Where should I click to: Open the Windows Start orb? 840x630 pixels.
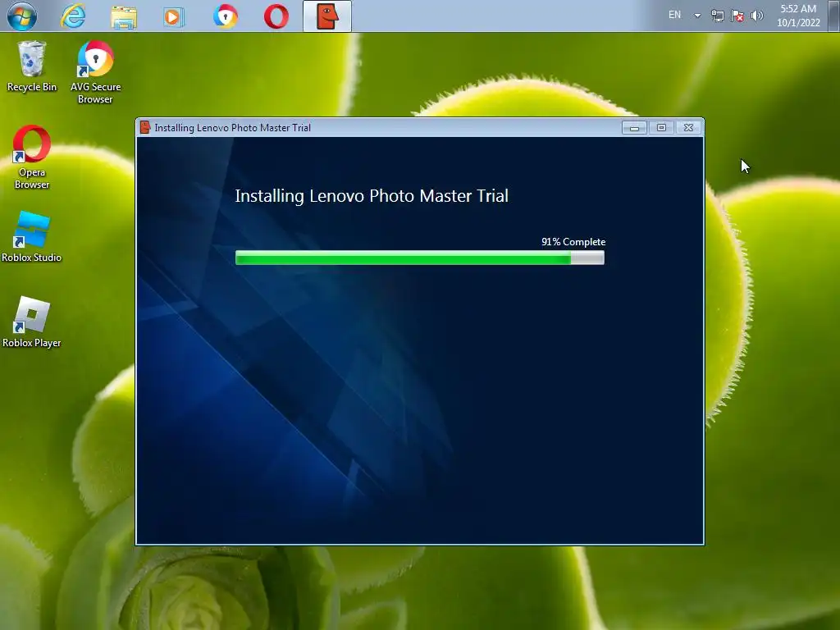pos(22,16)
